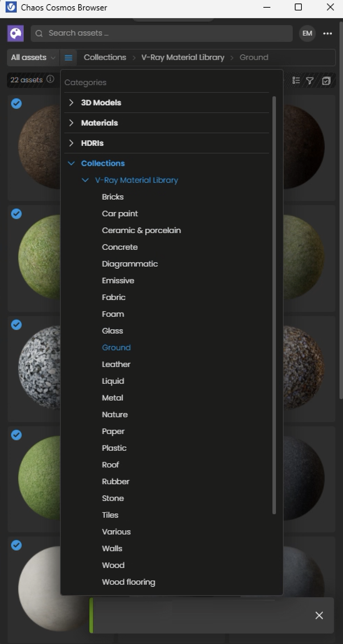Uncheck the second green grass material checkmark
Viewport: 343px width, 644px height.
(x=16, y=435)
